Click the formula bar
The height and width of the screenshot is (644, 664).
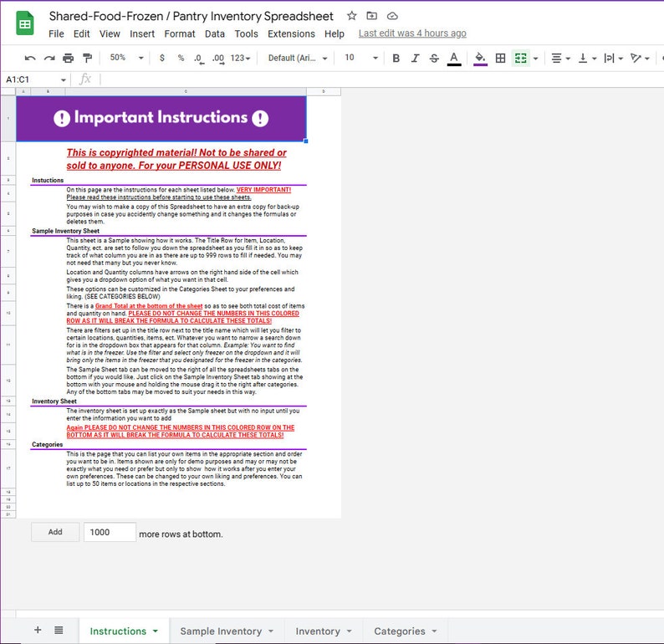pyautogui.click(x=381, y=79)
